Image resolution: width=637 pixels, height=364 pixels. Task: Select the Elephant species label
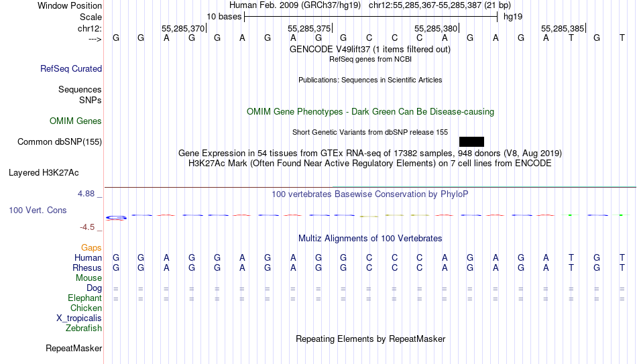[x=85, y=298]
